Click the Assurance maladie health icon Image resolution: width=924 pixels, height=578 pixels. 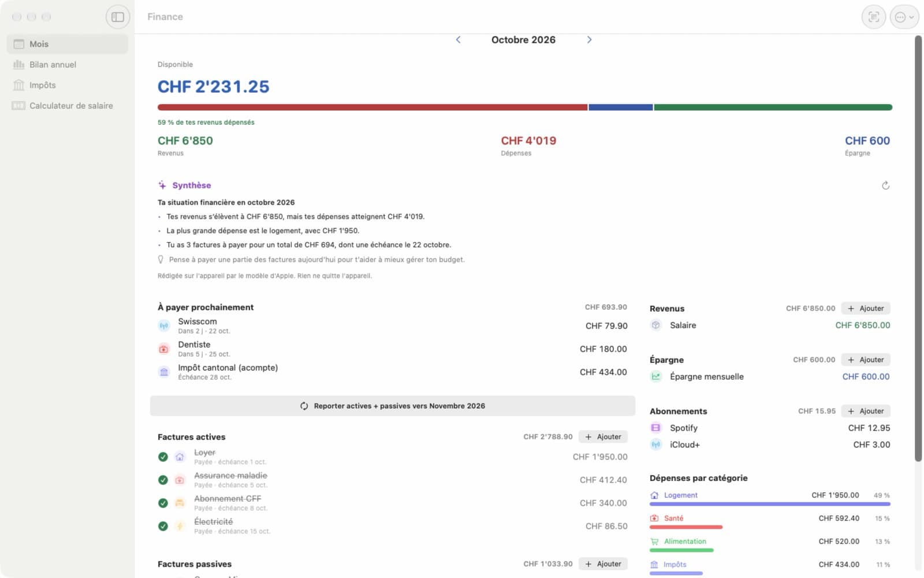coord(180,480)
